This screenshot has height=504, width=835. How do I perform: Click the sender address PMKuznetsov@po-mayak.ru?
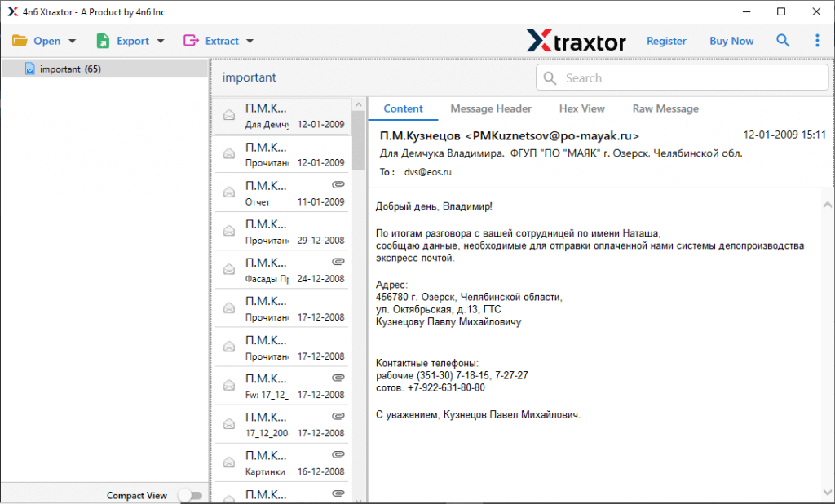pos(552,136)
